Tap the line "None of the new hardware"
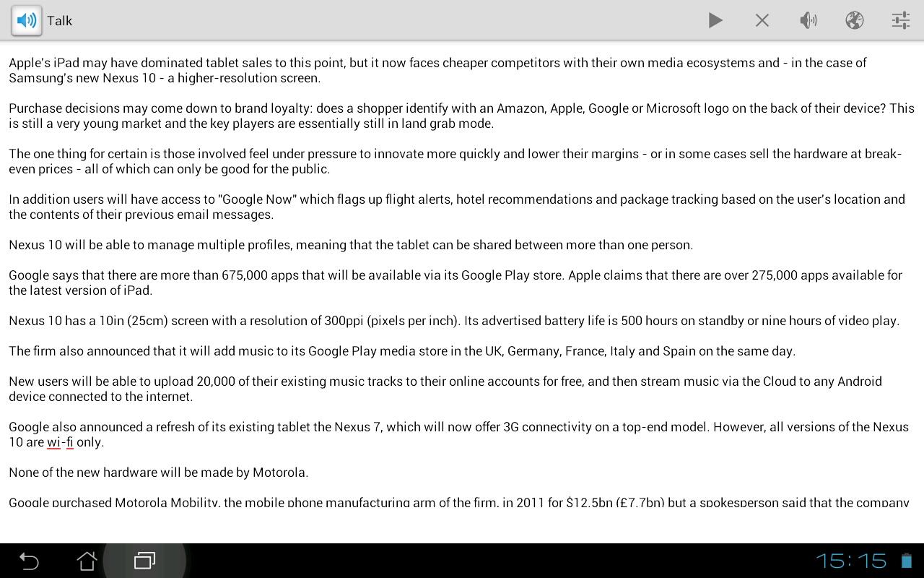The width and height of the screenshot is (924, 578). (x=158, y=473)
